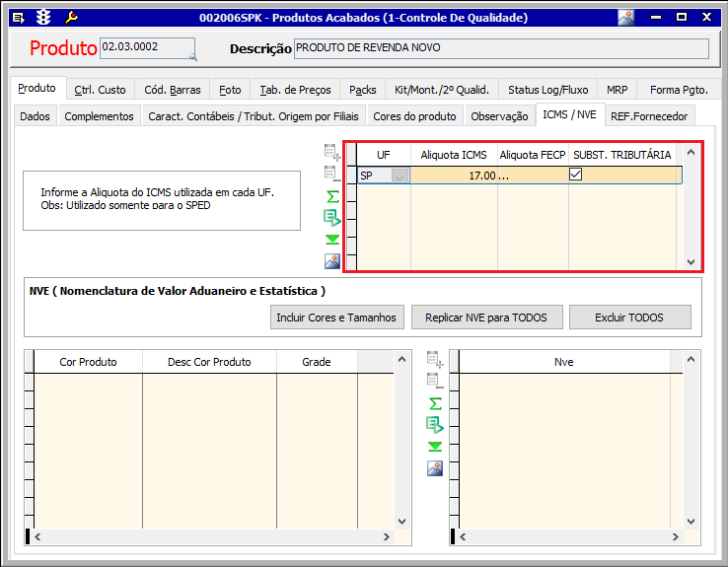The width and height of the screenshot is (728, 567).
Task: Open the UF dropdown showing SP
Action: click(400, 176)
